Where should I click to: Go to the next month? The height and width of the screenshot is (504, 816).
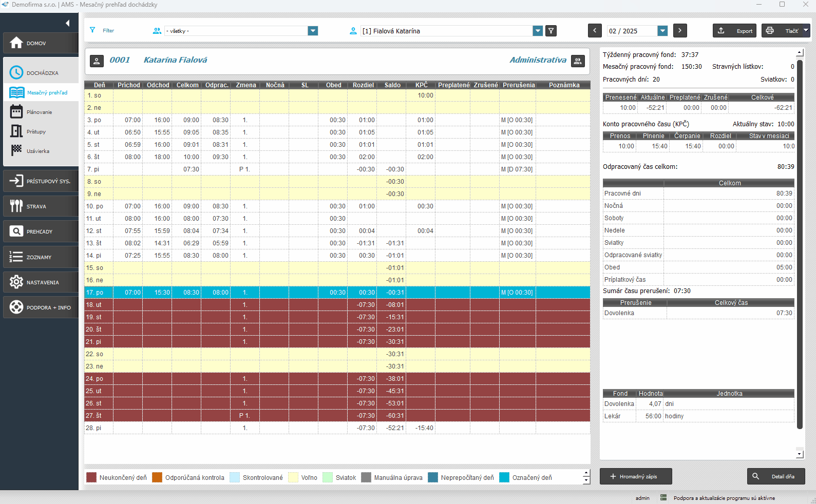(x=680, y=31)
